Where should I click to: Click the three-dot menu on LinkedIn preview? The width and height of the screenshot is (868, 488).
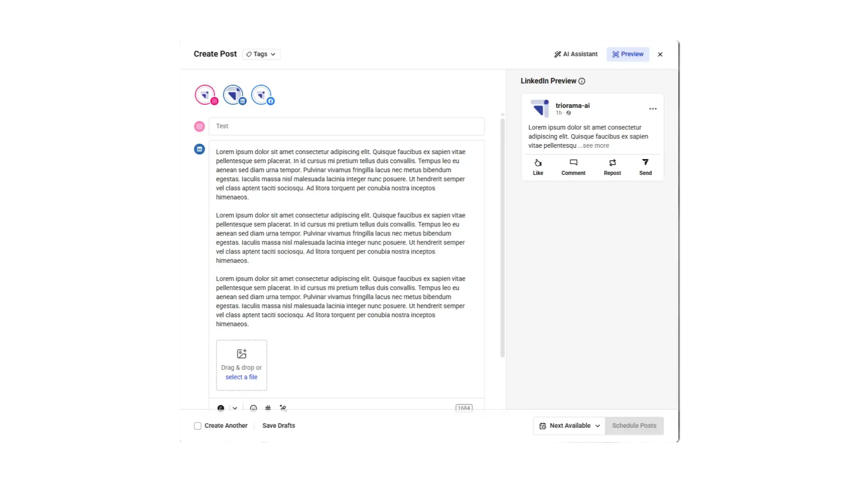653,108
